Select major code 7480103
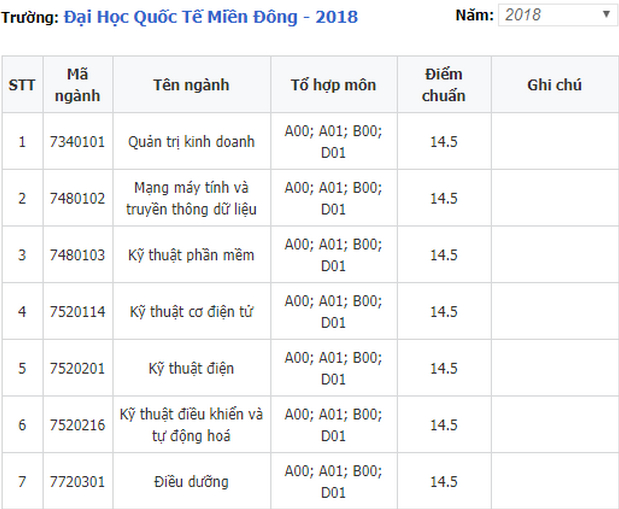 click(77, 255)
